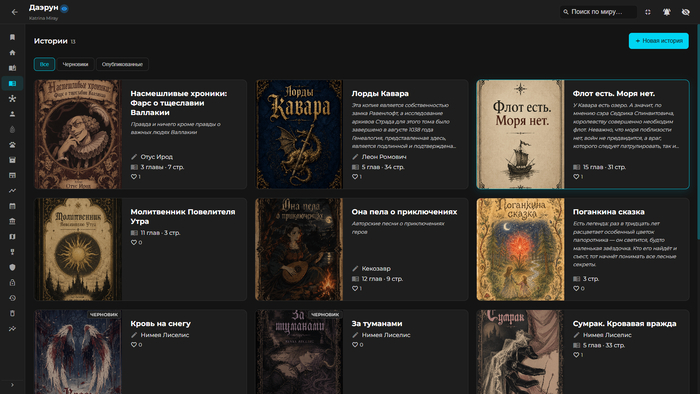Open the dimmed drop-shaped icon in the sidebar
700x394 pixels.
[12, 129]
